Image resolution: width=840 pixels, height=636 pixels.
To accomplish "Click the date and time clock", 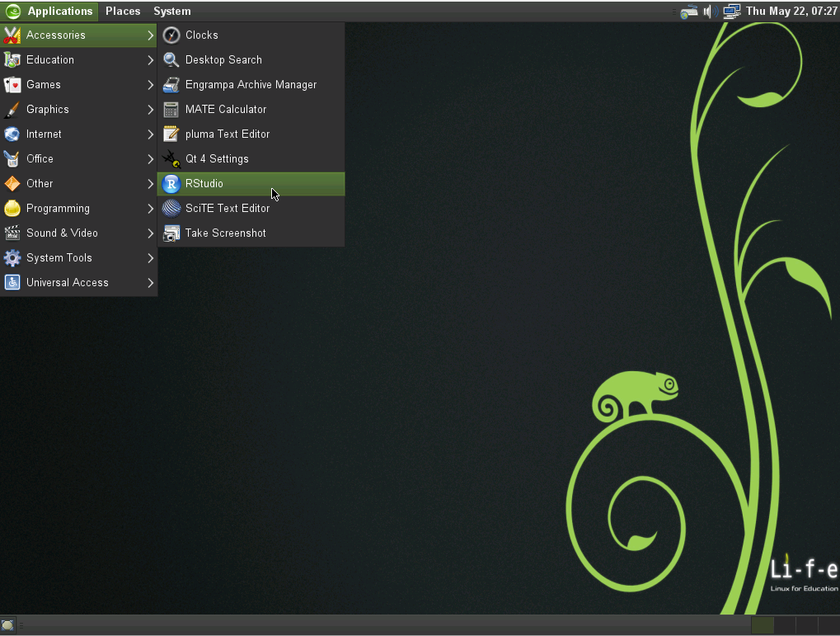I will (x=791, y=12).
